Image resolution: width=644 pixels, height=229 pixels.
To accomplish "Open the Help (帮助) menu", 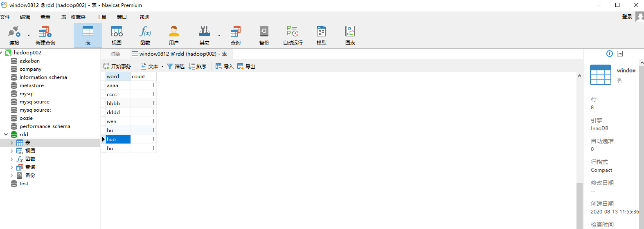I will 144,17.
